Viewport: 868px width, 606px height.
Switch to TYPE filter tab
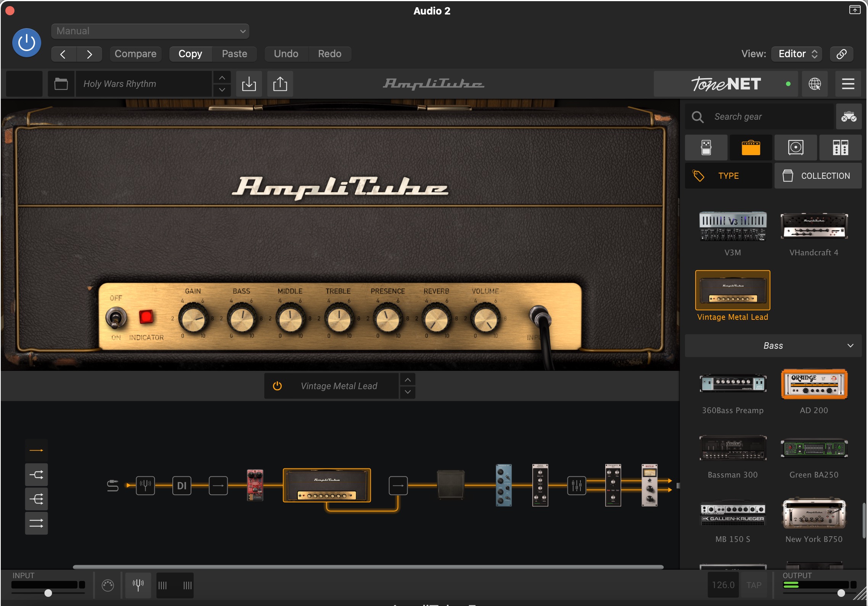(728, 176)
